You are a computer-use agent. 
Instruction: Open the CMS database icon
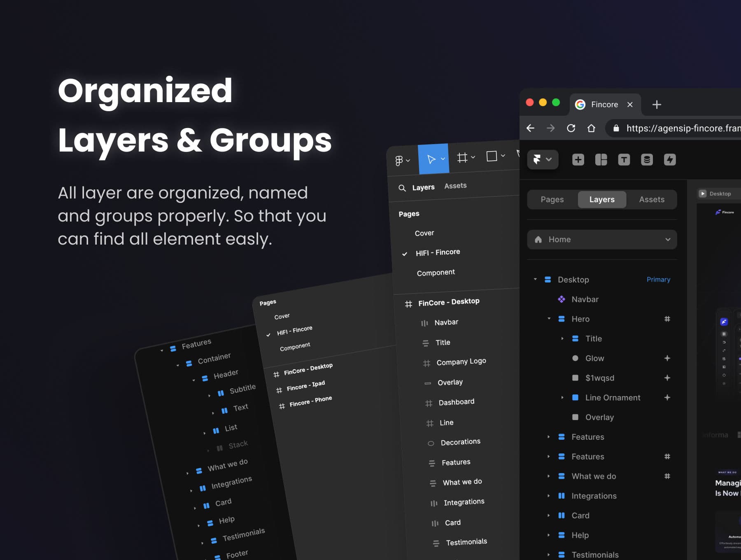(x=647, y=159)
